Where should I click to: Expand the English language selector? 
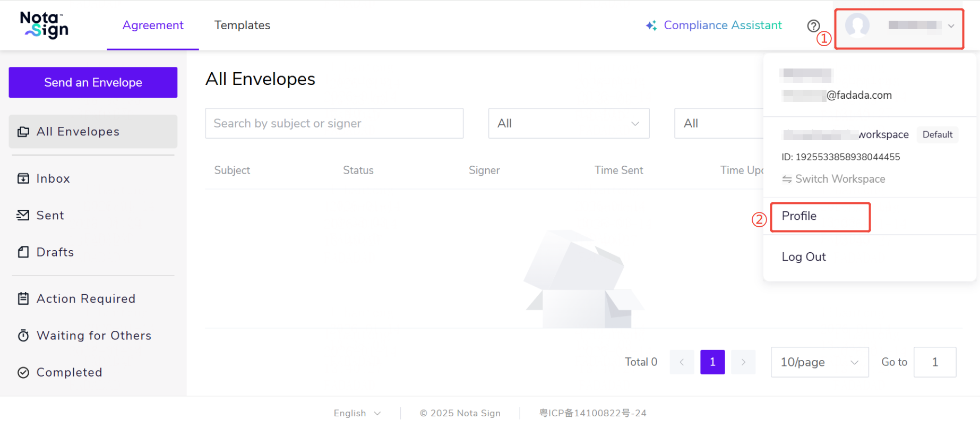[357, 413]
